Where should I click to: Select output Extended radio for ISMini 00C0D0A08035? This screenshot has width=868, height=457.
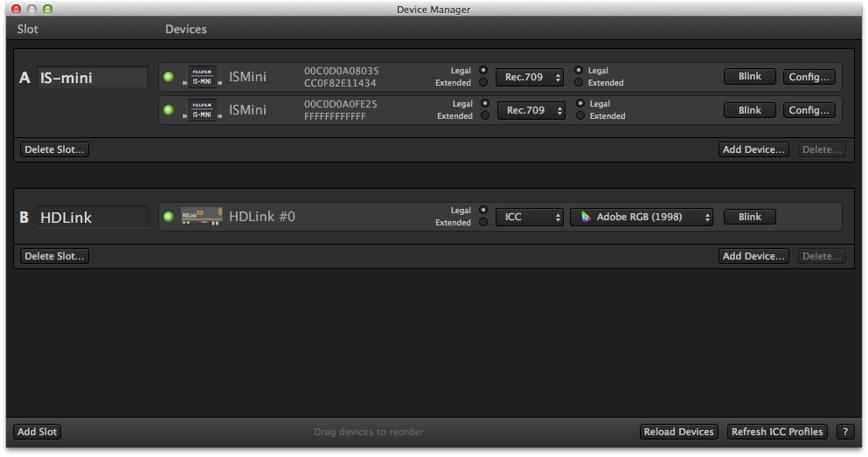579,82
